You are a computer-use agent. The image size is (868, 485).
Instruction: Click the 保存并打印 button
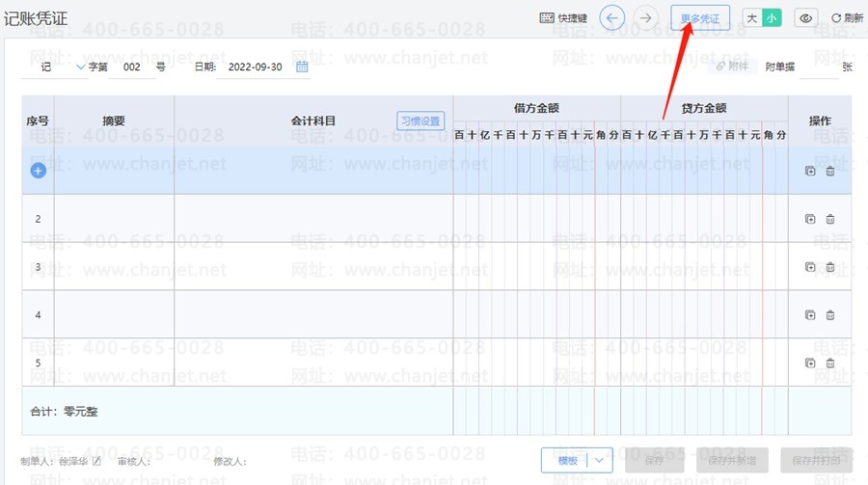pos(816,460)
